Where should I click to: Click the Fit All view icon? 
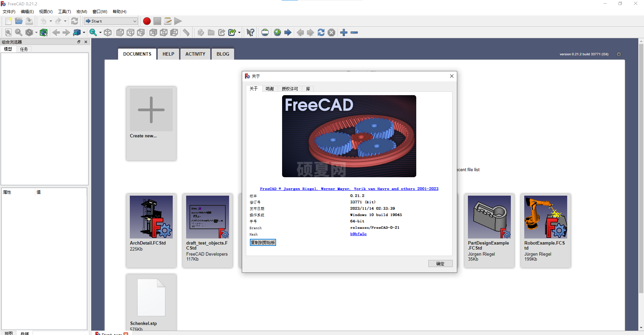[x=8, y=32]
